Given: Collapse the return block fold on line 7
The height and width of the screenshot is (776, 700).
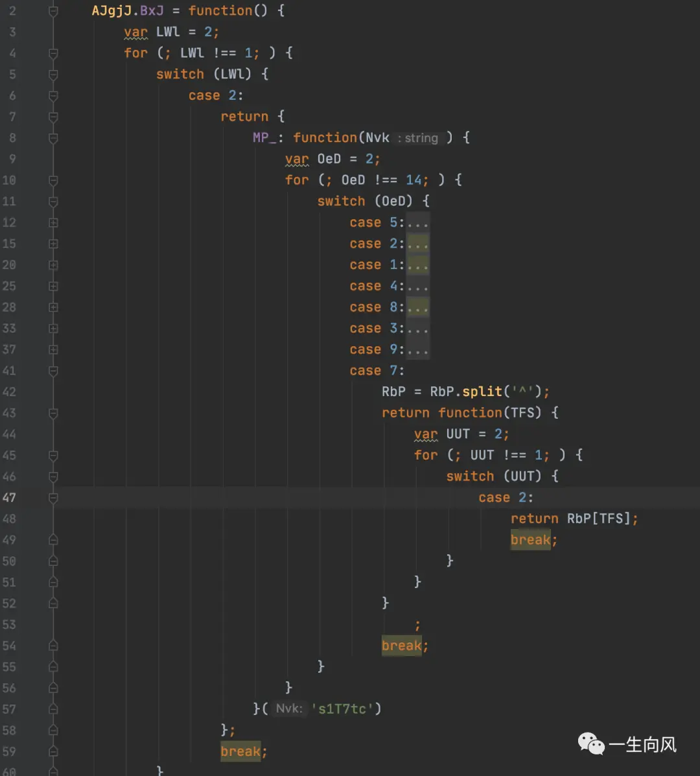Looking at the screenshot, I should [53, 117].
